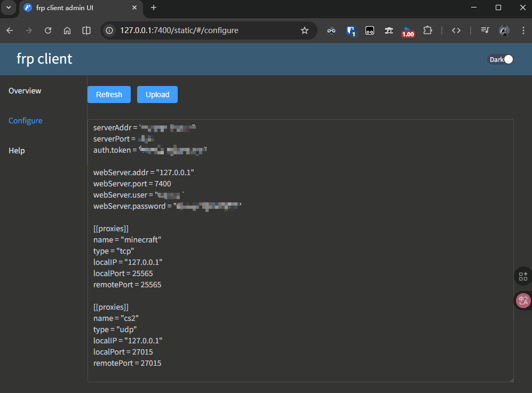Click the line name = "minecraft"
532x393 pixels.
[x=127, y=240]
